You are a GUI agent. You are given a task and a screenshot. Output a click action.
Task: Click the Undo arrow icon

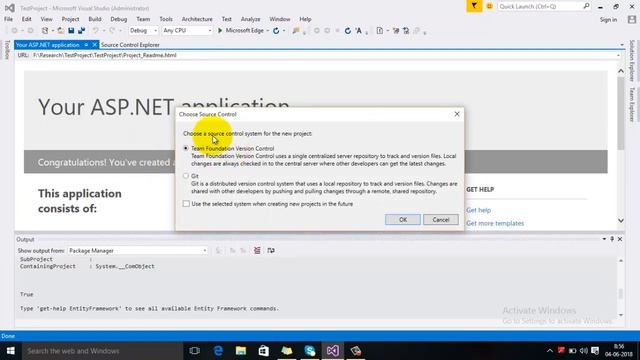point(96,31)
